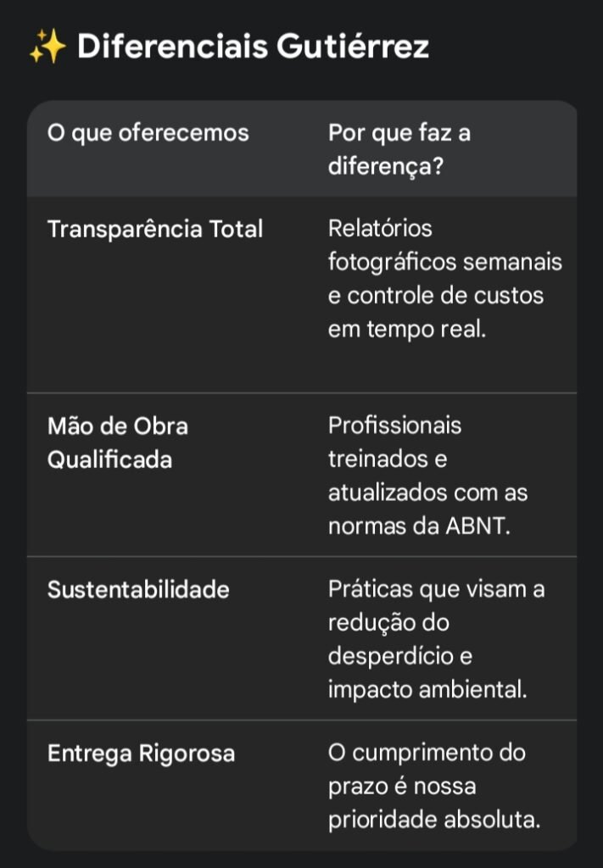The height and width of the screenshot is (868, 603).
Task: Click the "atualizados com as" text line
Action: tap(427, 493)
